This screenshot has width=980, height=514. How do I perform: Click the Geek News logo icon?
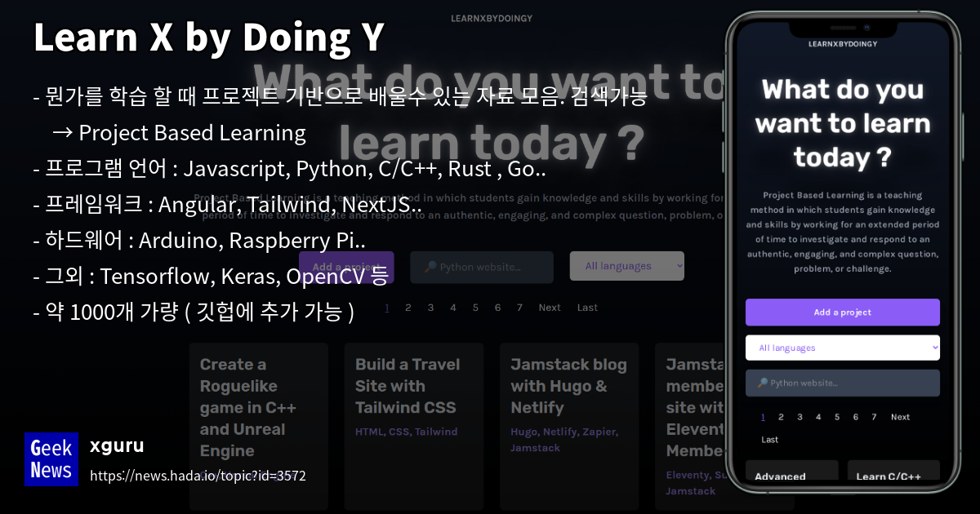coord(51,459)
